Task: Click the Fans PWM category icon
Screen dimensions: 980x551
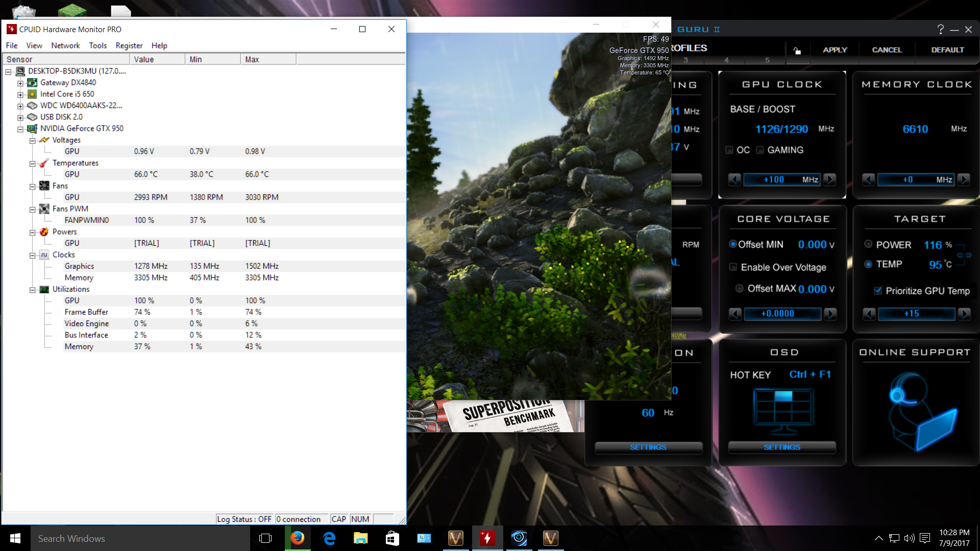Action: [x=44, y=209]
